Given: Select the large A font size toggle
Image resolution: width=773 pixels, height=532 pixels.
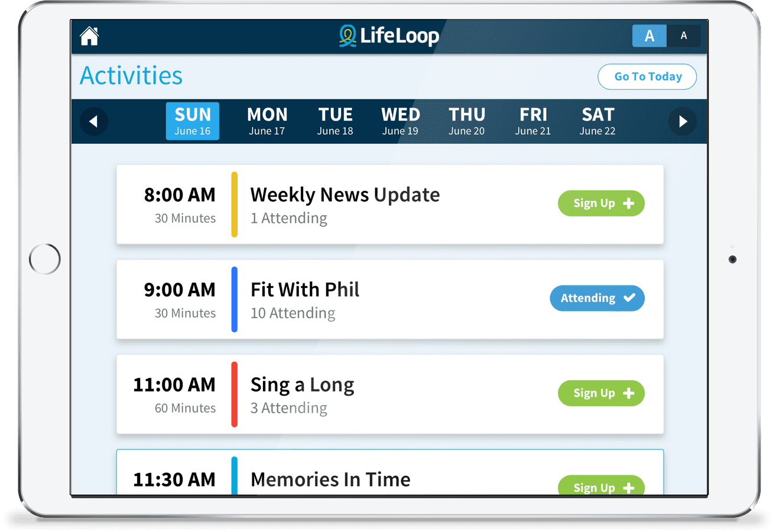Looking at the screenshot, I should pos(649,36).
